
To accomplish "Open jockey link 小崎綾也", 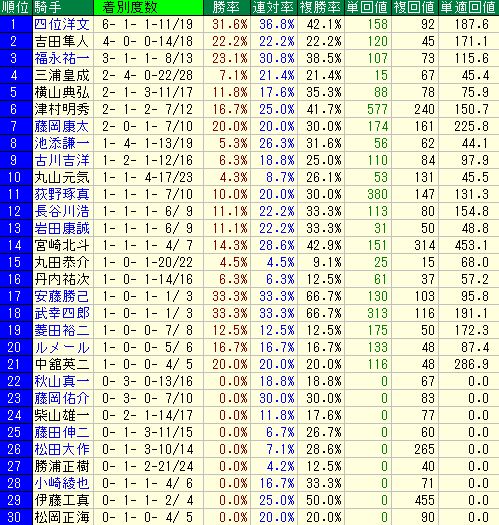I will (62, 483).
